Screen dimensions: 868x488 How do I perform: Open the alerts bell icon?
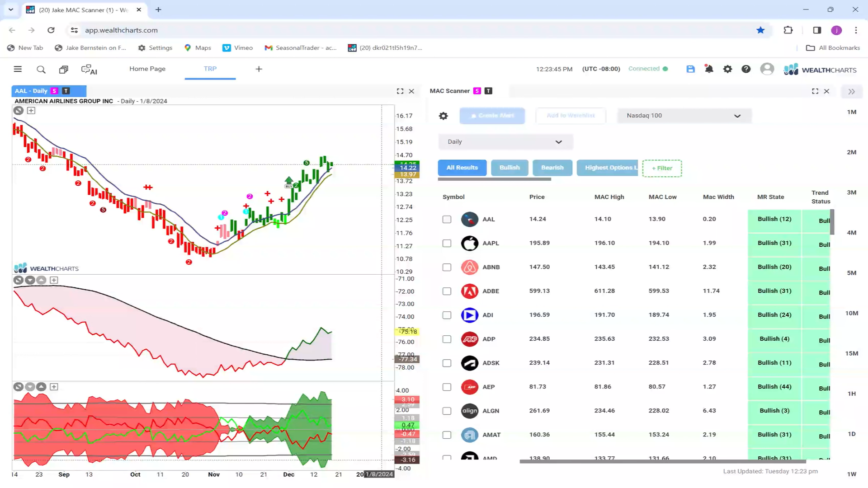pyautogui.click(x=709, y=69)
